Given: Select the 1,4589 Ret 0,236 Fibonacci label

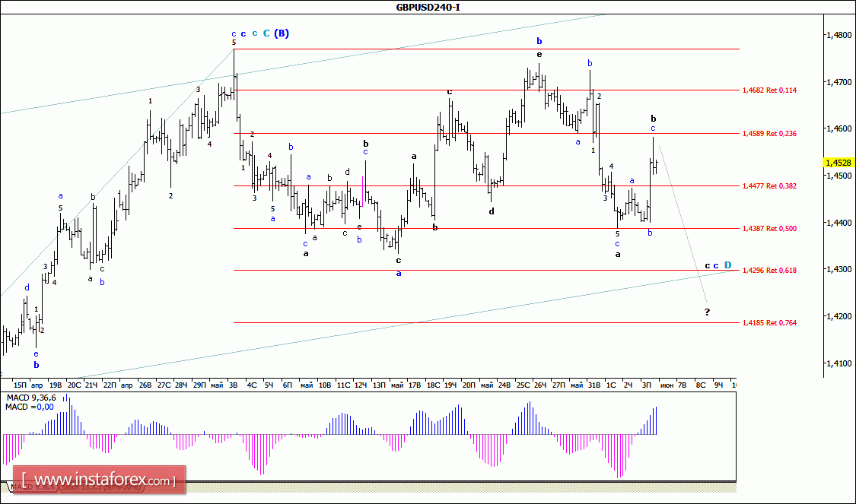Looking at the screenshot, I should (768, 134).
